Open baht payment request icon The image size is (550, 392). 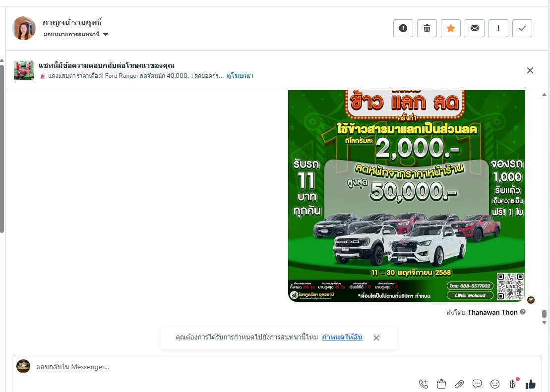(512, 384)
